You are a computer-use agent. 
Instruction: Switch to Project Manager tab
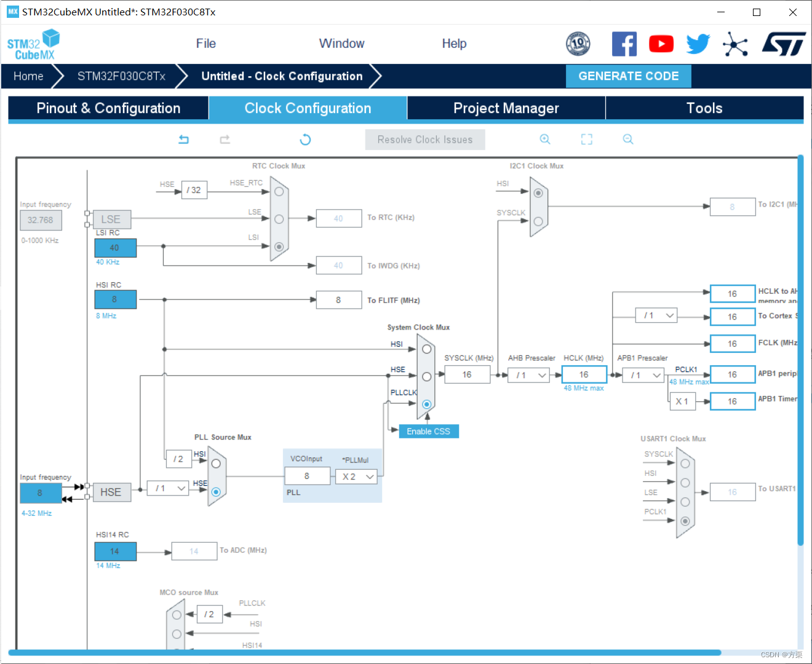tap(506, 108)
